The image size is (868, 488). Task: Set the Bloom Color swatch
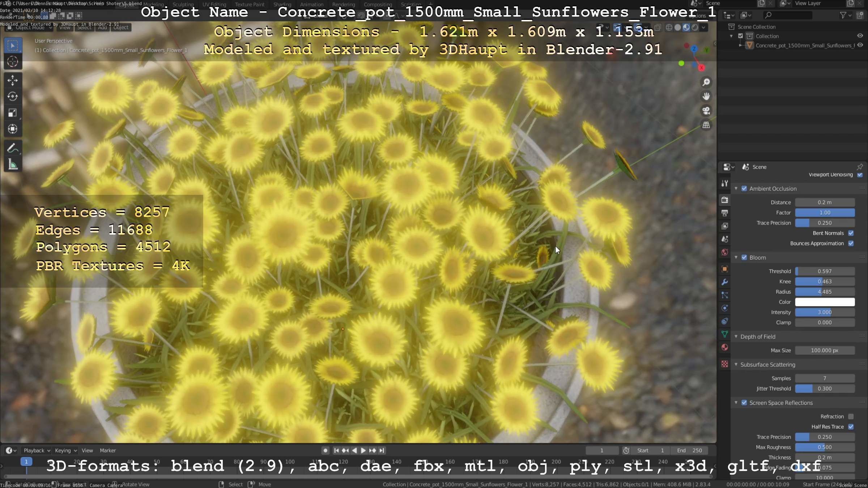[825, 302]
